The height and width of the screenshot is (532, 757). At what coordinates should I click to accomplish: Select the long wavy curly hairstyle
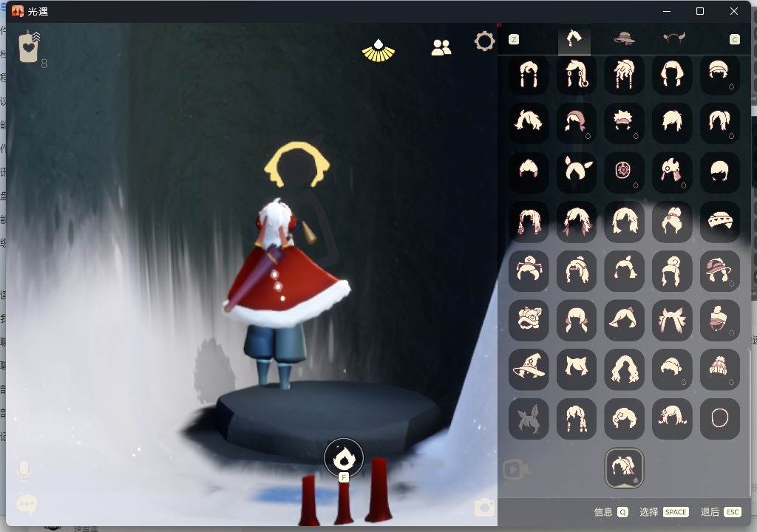coord(624,369)
